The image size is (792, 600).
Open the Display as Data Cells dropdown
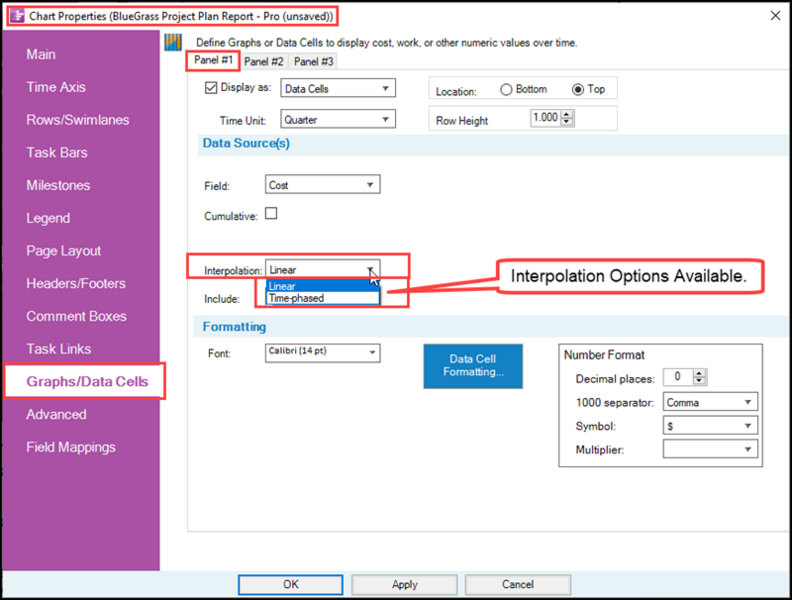click(338, 88)
